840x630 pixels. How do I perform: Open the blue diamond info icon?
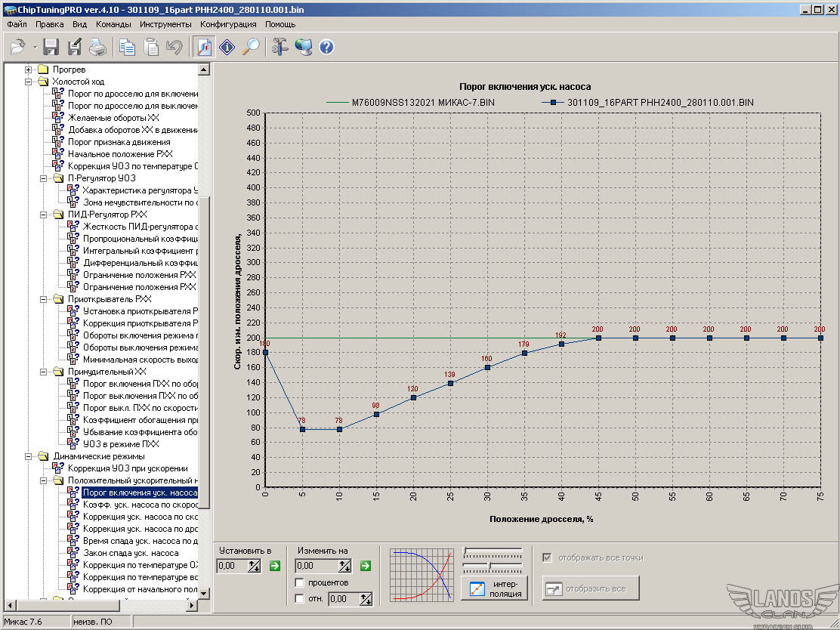[x=227, y=47]
